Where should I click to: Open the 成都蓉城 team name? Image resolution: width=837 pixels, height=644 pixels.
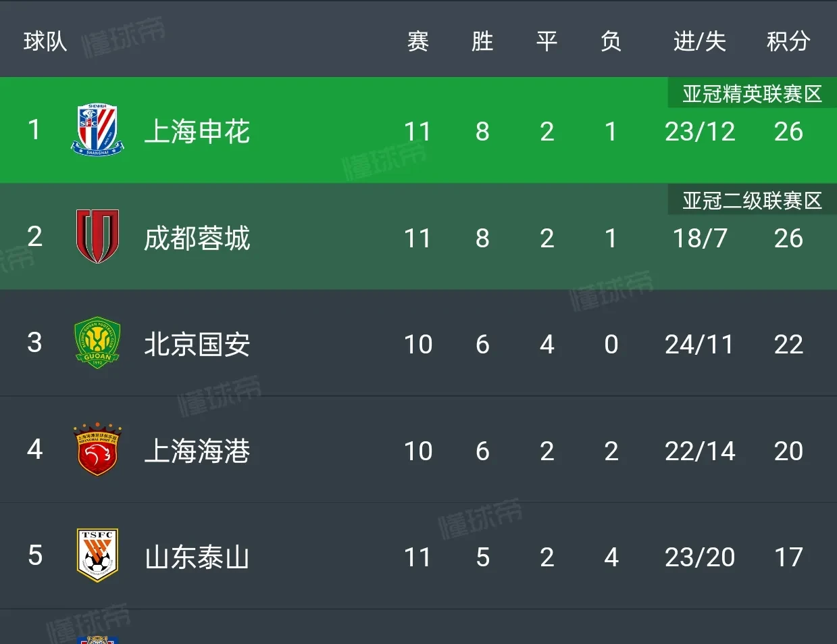point(197,238)
